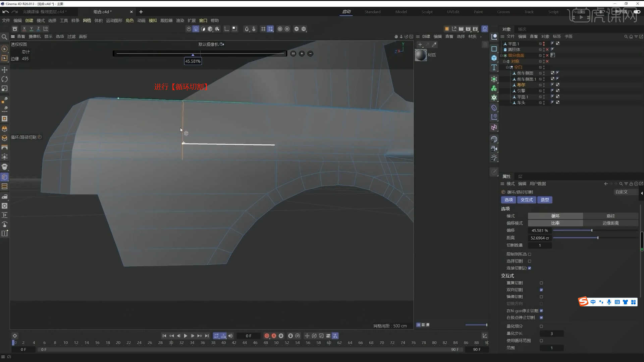The height and width of the screenshot is (362, 644).
Task: Click material manager new material plus icon
Action: (x=420, y=45)
